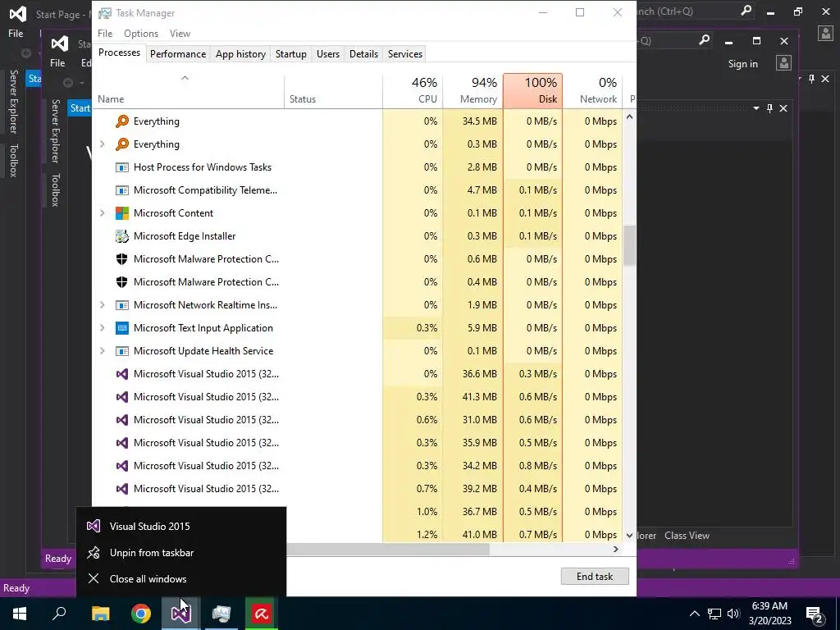This screenshot has height=630, width=840.
Task: Select the second Microsoft Malware Protection row
Action: click(x=358, y=282)
